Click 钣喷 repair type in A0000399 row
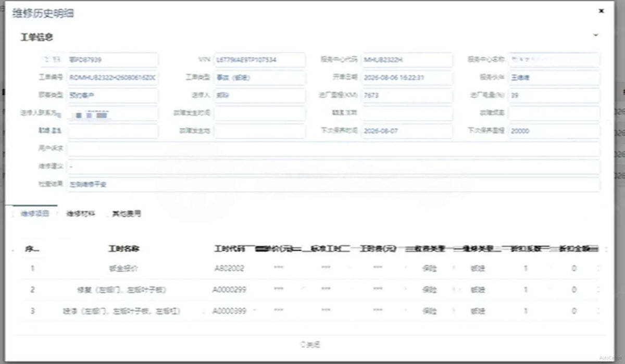This screenshot has height=364, width=625. tap(478, 311)
